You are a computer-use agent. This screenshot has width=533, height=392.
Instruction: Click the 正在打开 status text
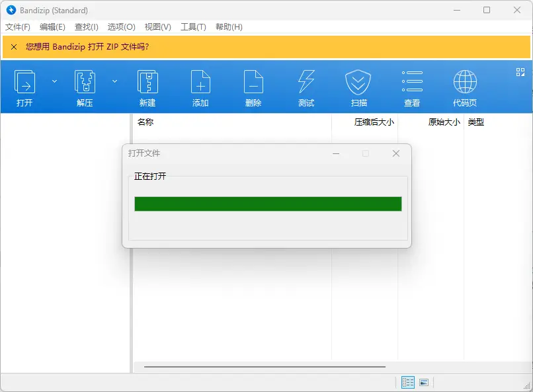point(150,176)
